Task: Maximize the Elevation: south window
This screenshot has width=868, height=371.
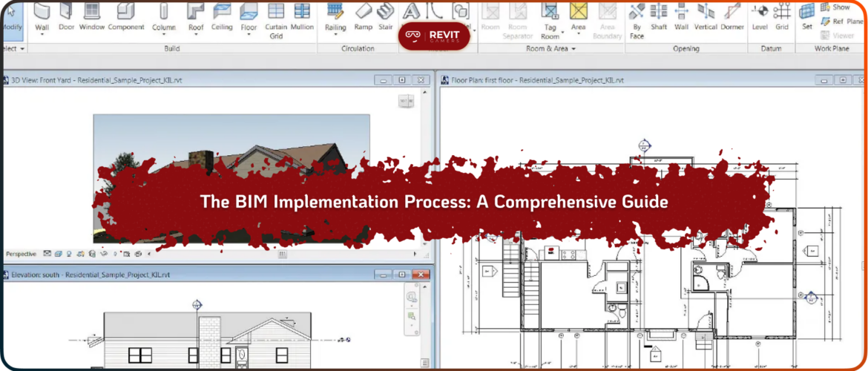Action: tap(402, 275)
